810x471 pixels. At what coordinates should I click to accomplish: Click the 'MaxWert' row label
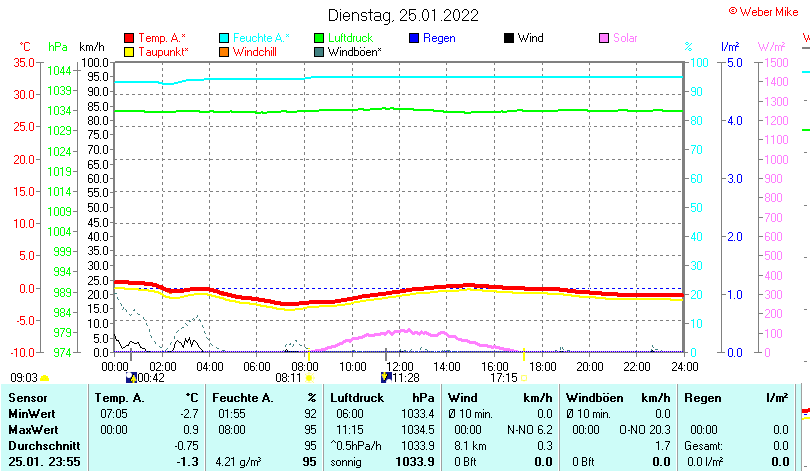34,430
